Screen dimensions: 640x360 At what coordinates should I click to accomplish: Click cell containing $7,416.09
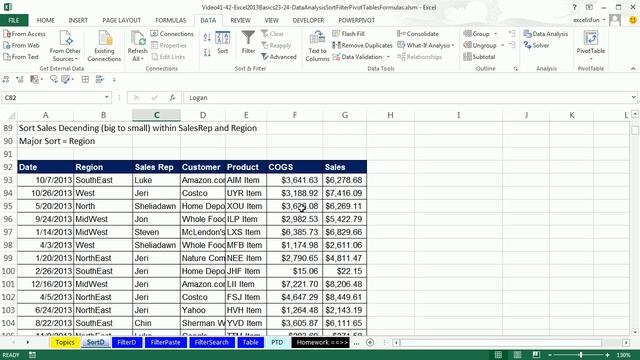[x=344, y=193]
